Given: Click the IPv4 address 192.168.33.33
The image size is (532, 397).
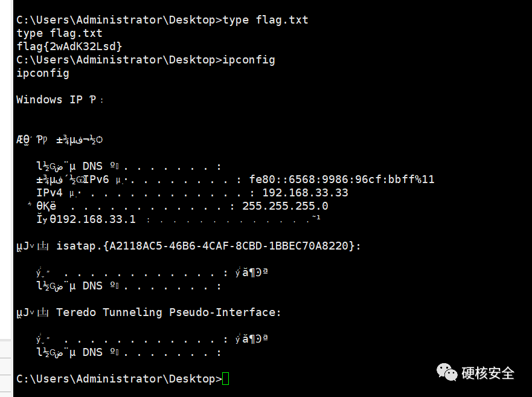Looking at the screenshot, I should pyautogui.click(x=306, y=193).
